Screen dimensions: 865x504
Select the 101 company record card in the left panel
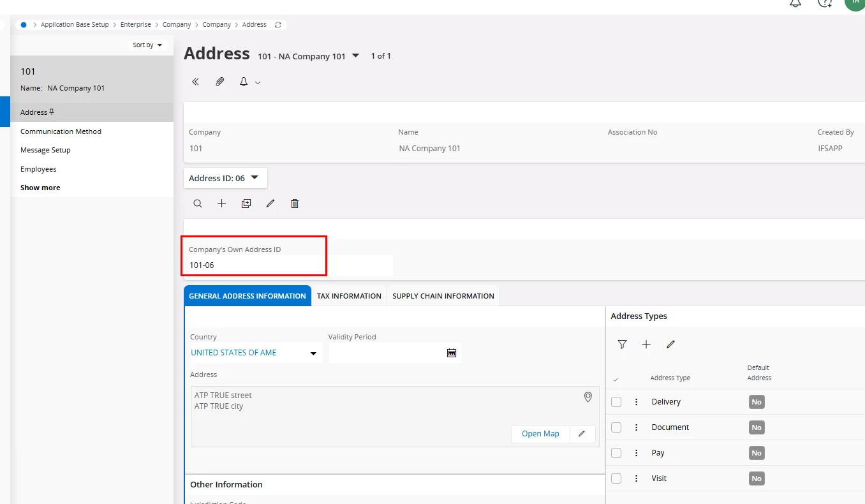(x=92, y=79)
